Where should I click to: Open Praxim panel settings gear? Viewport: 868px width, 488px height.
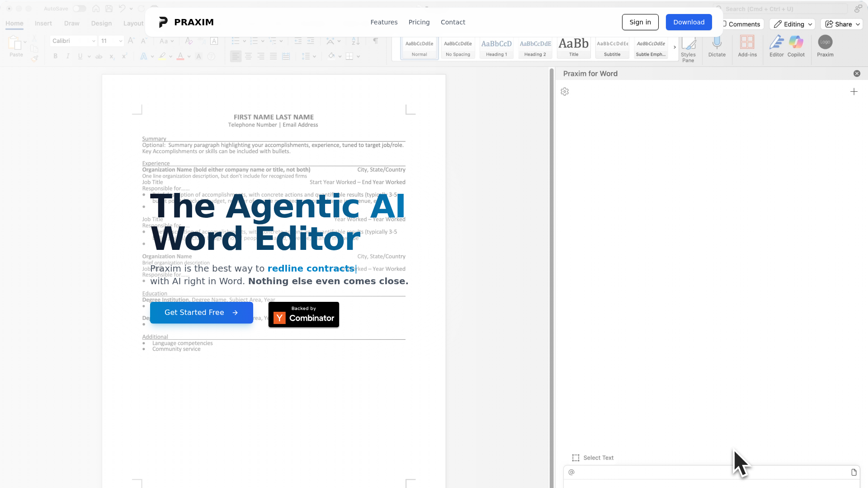[x=565, y=92]
